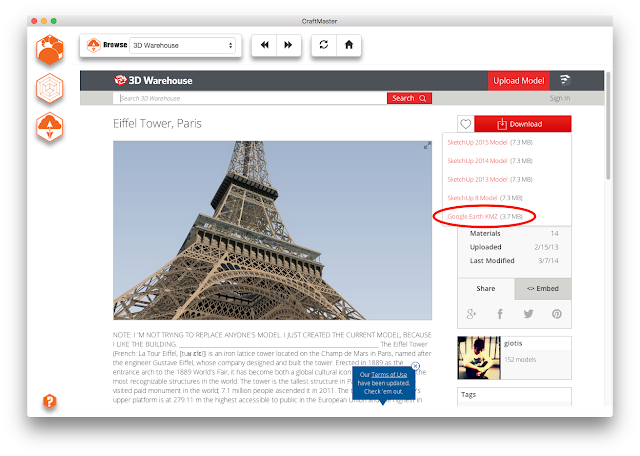Go back with the rewind arrows button
The width and height of the screenshot is (640, 456).
[x=264, y=45]
